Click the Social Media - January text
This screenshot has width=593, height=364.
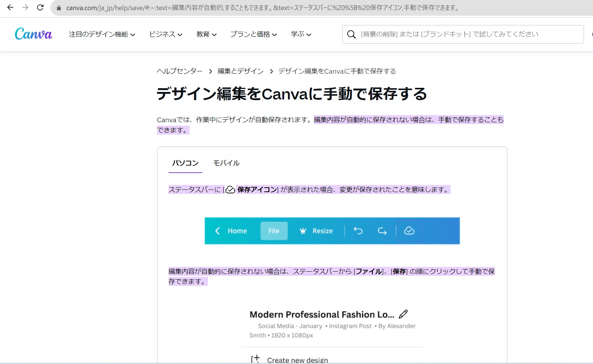[x=290, y=326]
